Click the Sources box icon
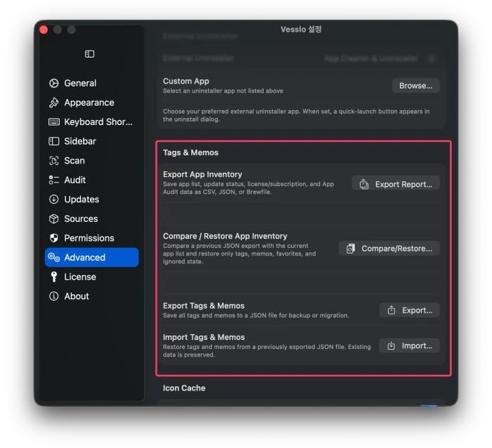Viewport: 492px width, 448px height. 53,219
